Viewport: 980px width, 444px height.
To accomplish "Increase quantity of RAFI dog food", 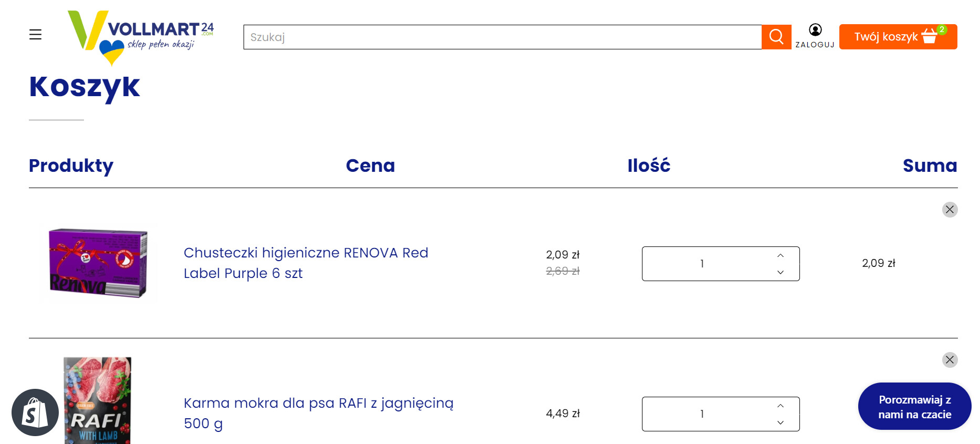I will point(781,406).
